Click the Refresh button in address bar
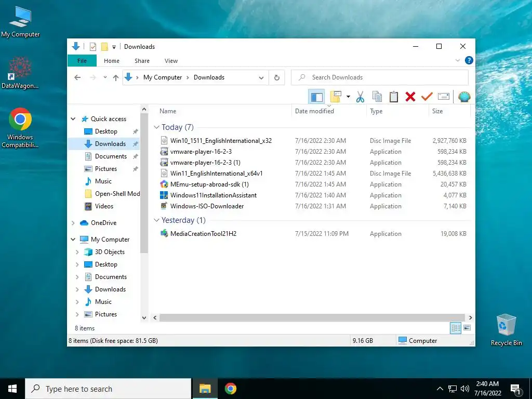The width and height of the screenshot is (532, 399). (x=277, y=78)
